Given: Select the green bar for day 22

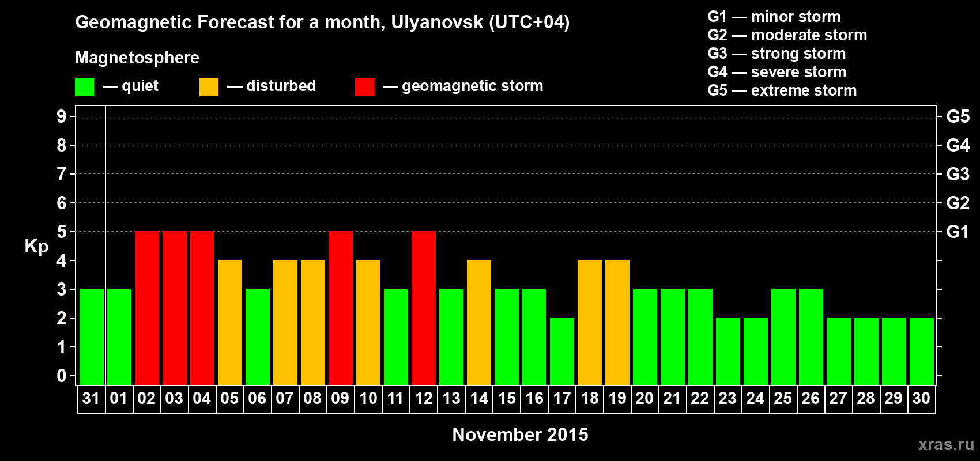Looking at the screenshot, I should click(700, 337).
